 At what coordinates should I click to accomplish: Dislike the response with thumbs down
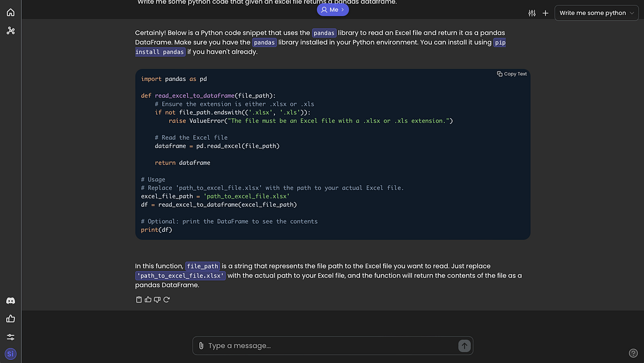tap(157, 299)
